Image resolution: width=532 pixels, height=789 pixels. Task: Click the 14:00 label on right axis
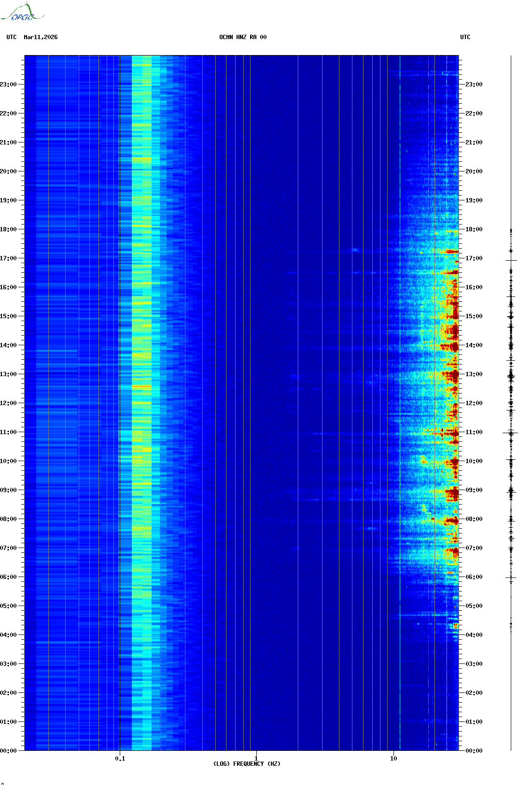point(474,345)
